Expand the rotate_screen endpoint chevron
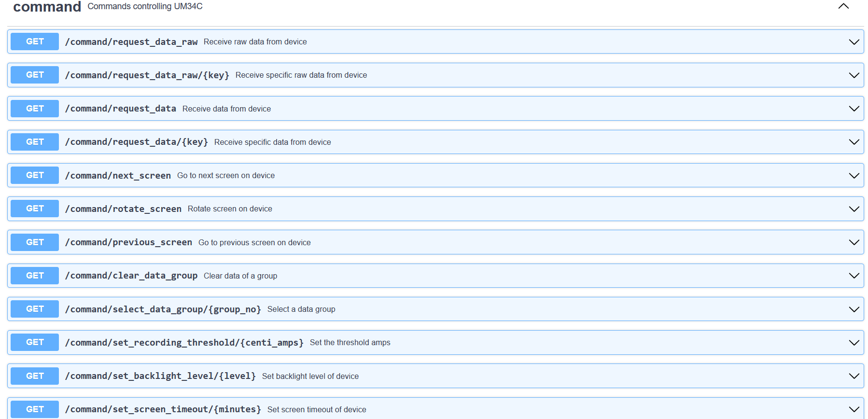This screenshot has width=868, height=419. coord(854,209)
